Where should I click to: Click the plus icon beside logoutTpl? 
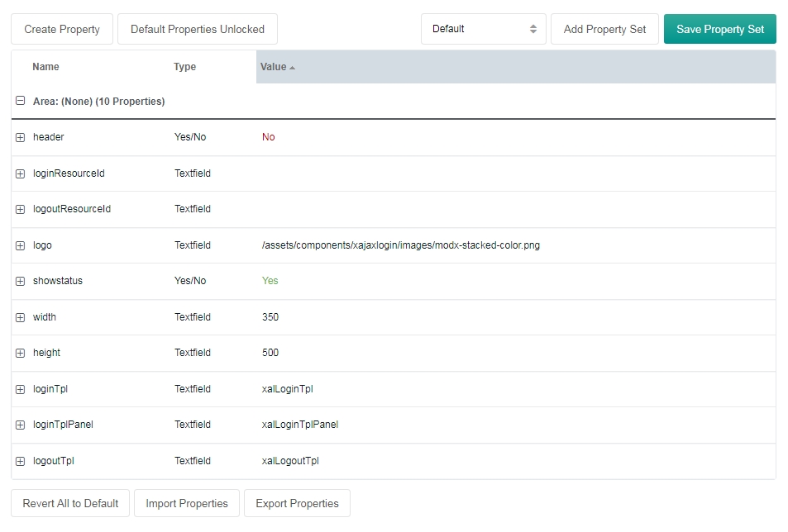pos(20,461)
